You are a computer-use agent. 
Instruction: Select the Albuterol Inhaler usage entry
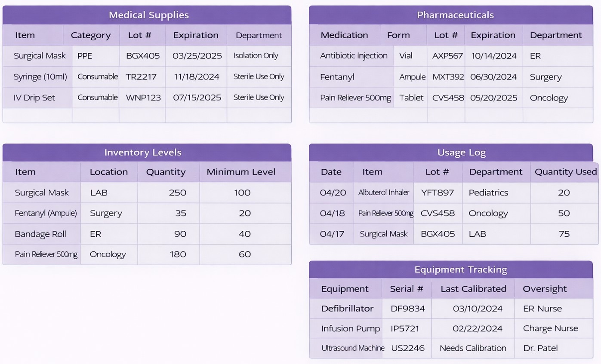pos(384,193)
